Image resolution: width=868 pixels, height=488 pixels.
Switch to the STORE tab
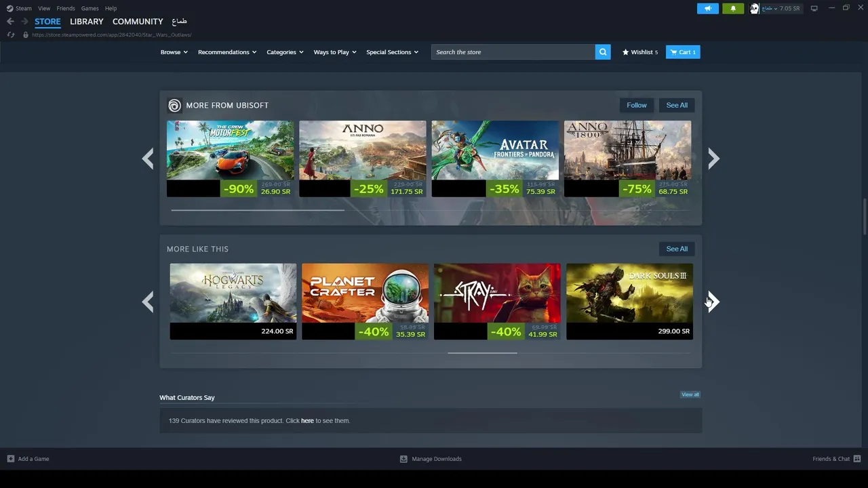pos(47,22)
